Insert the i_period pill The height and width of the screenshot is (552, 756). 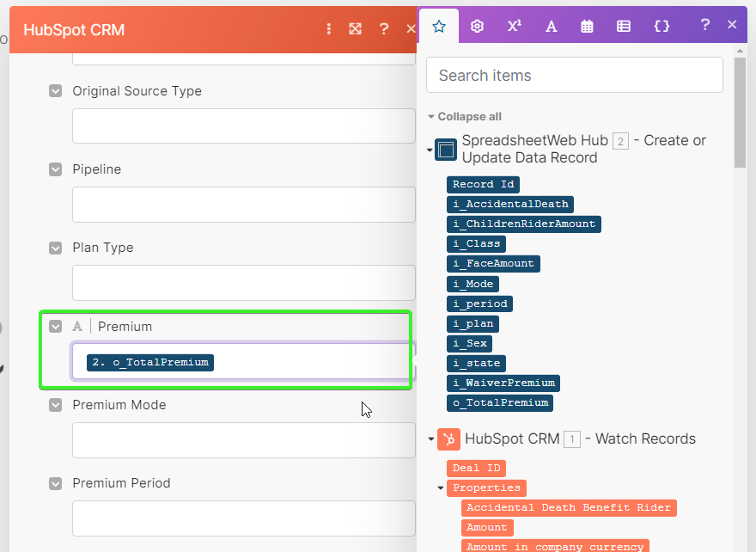pyautogui.click(x=479, y=304)
